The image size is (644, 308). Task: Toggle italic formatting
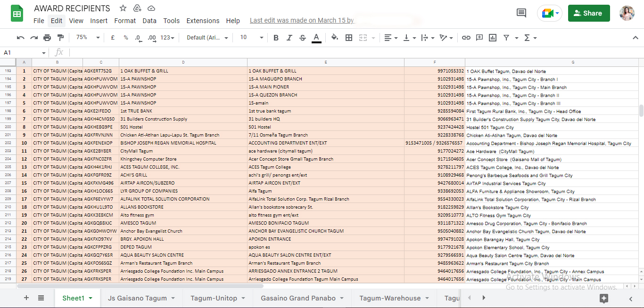point(289,38)
